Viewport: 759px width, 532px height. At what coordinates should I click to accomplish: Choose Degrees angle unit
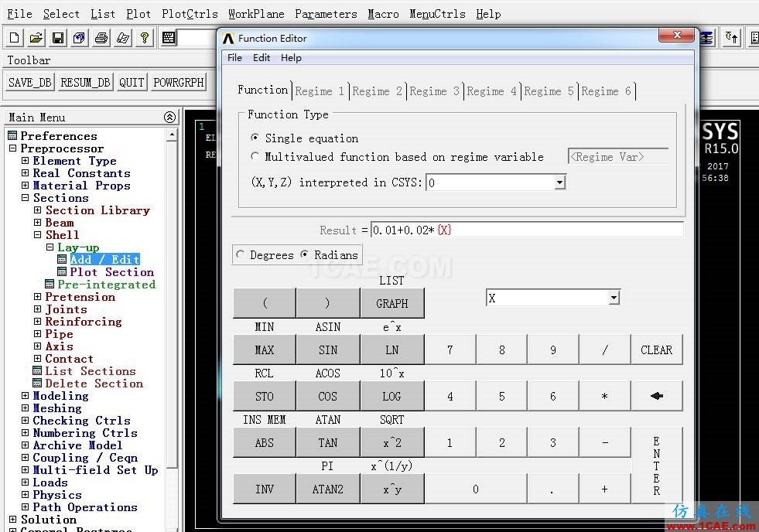click(x=240, y=254)
